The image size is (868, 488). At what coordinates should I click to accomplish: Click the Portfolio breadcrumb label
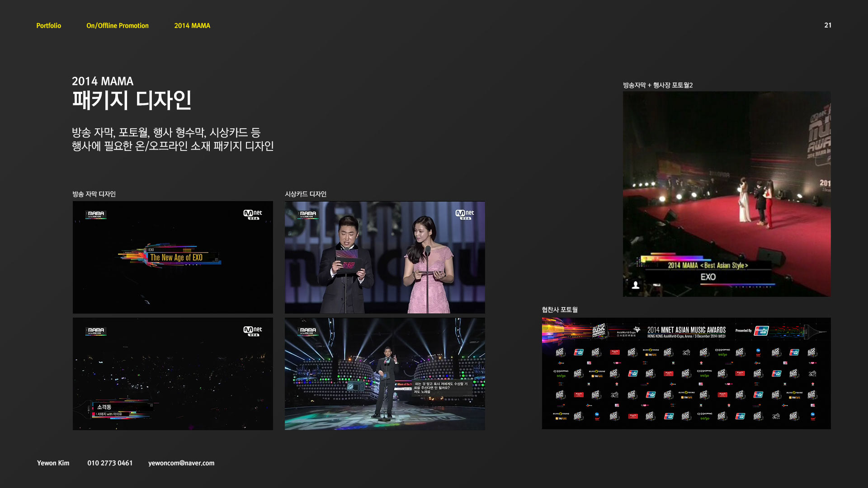click(x=48, y=26)
